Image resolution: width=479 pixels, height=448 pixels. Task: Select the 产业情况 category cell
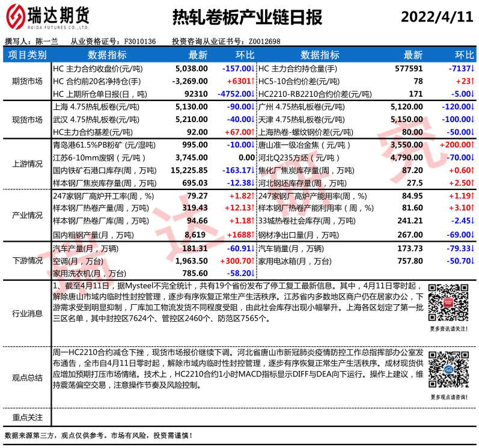coord(27,215)
